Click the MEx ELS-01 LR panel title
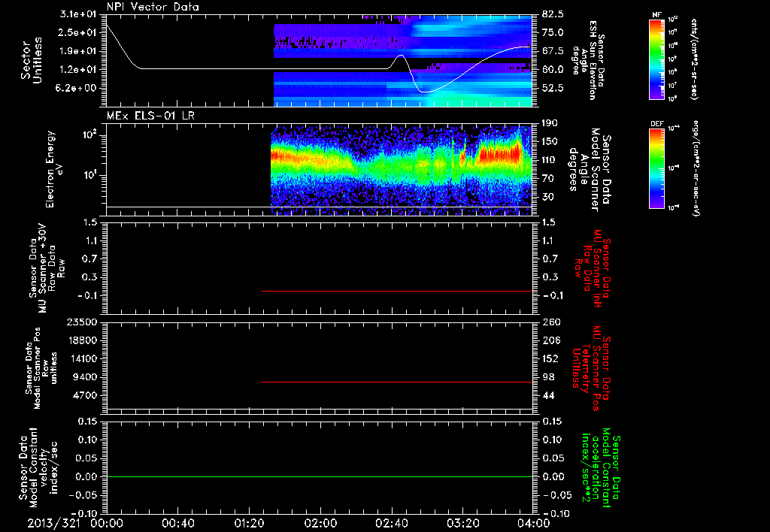The width and height of the screenshot is (770, 532). (150, 116)
